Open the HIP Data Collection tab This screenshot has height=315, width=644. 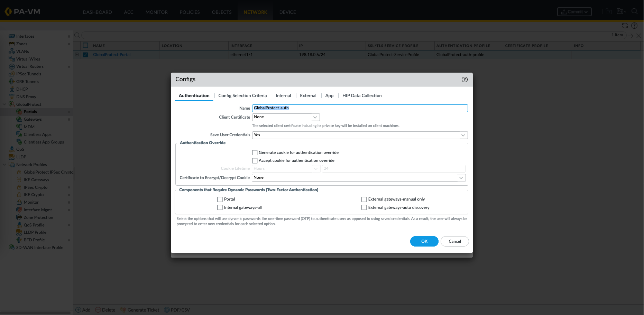point(362,96)
